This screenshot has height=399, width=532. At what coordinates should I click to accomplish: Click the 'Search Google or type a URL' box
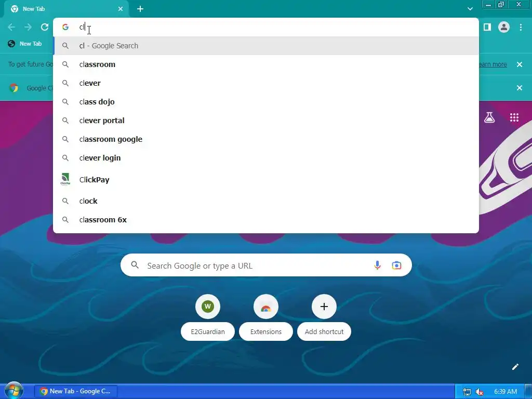pos(266,265)
